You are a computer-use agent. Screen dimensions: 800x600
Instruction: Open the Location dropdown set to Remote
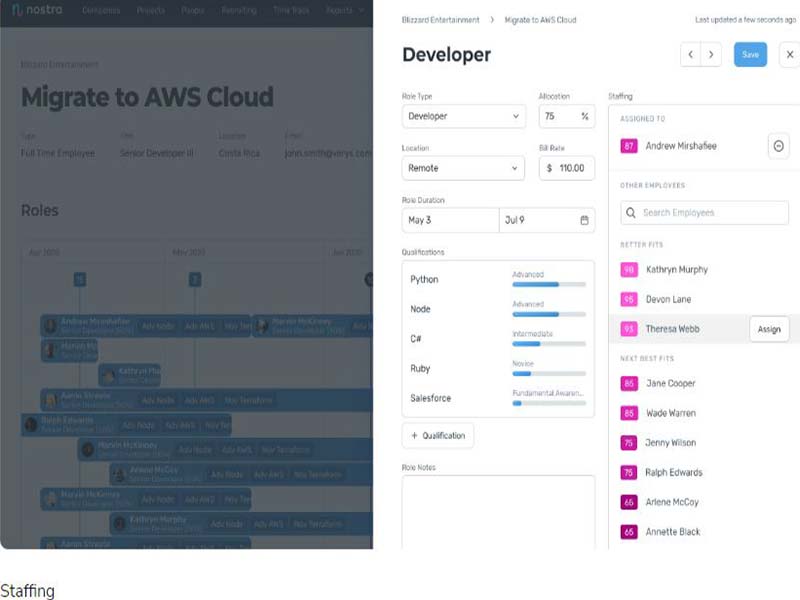point(463,168)
